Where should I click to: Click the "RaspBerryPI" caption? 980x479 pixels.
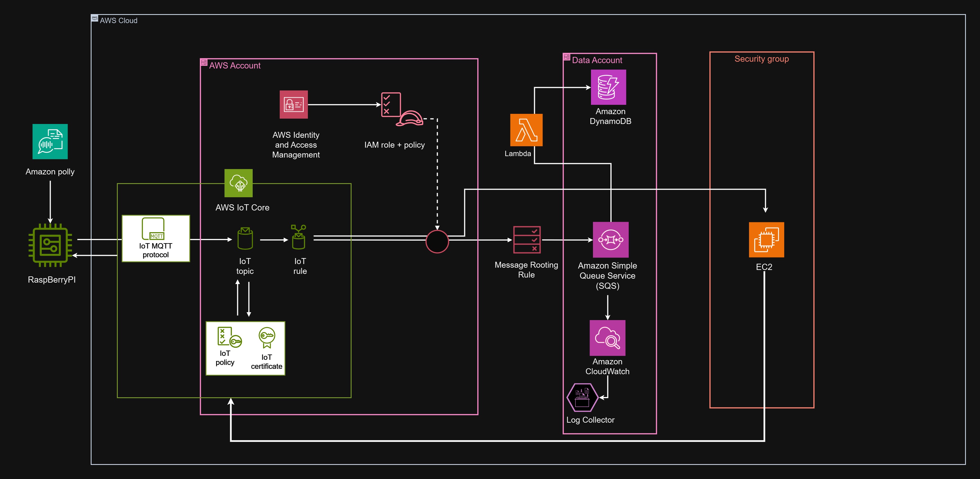52,280
